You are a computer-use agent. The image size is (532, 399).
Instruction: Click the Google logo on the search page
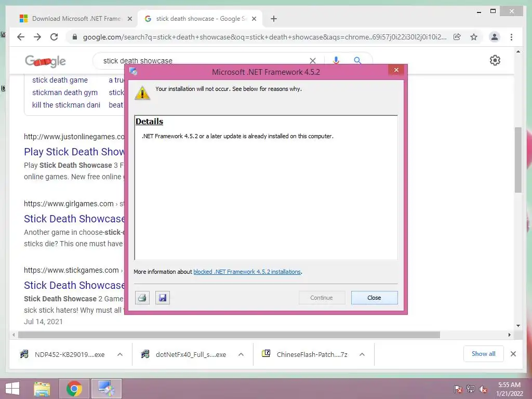point(45,61)
